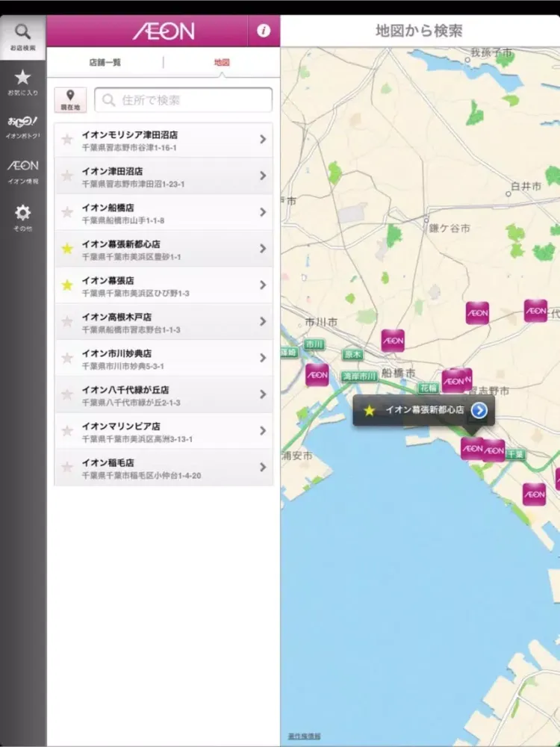The image size is (560, 747).
Task: Favorite イオン高根木戸店 with its star
Action: [68, 321]
